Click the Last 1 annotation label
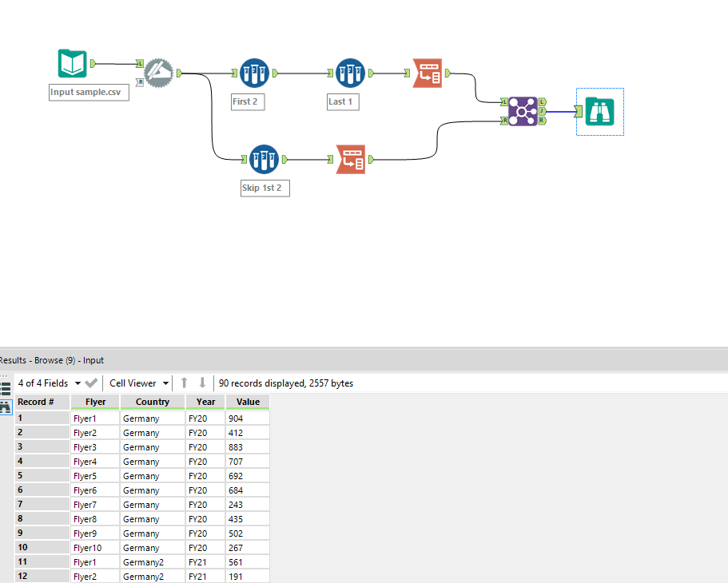This screenshot has height=583, width=728. [343, 101]
